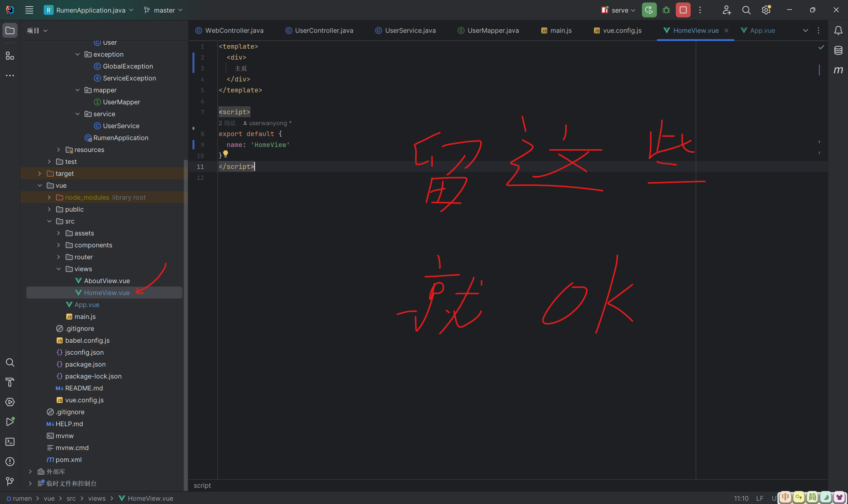Open the Problems tool window
Viewport: 848px width, 504px height.
10,462
